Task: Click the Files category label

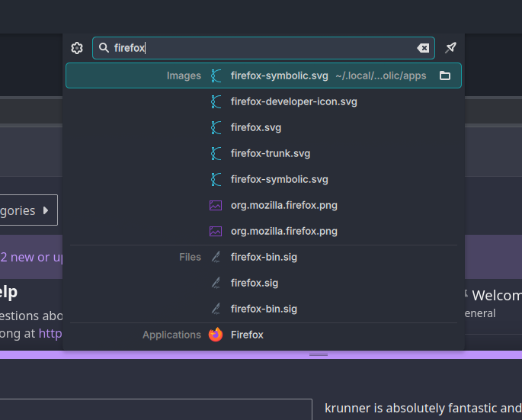Action: point(190,257)
